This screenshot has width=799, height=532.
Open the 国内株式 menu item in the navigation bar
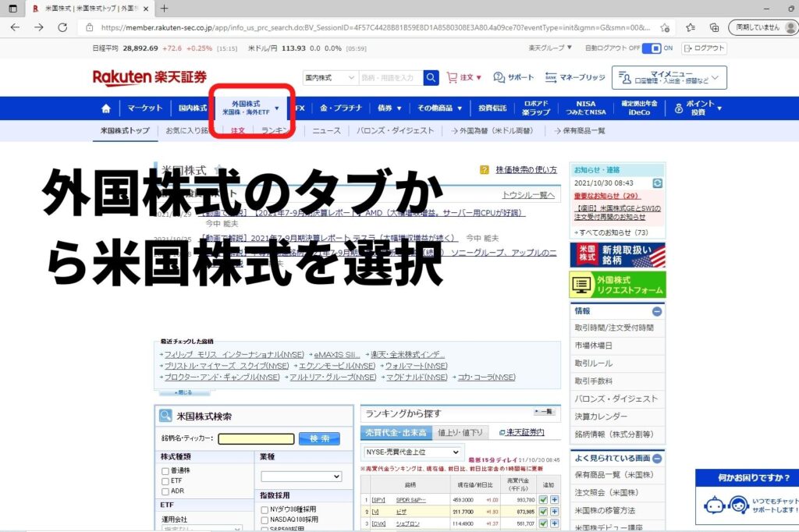(x=193, y=108)
